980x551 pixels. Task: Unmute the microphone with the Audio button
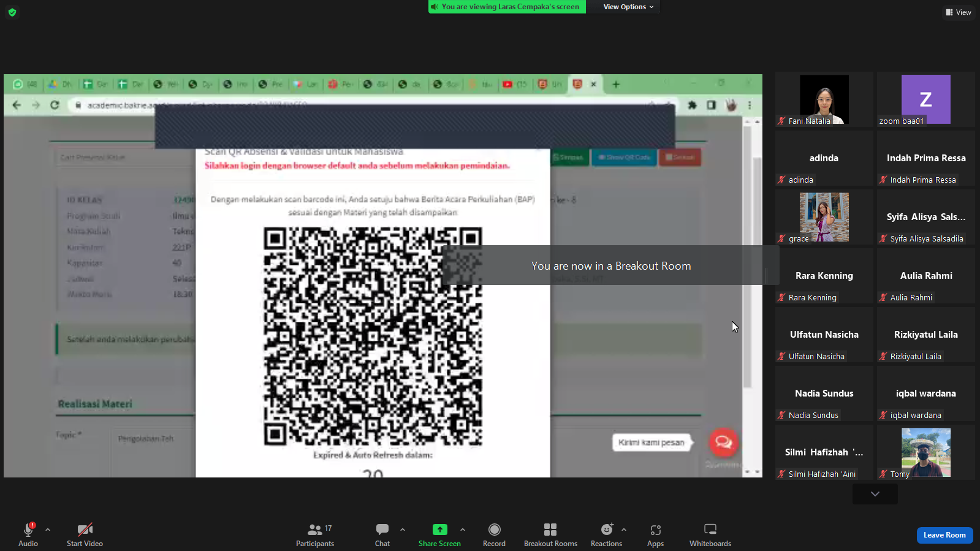point(28,534)
